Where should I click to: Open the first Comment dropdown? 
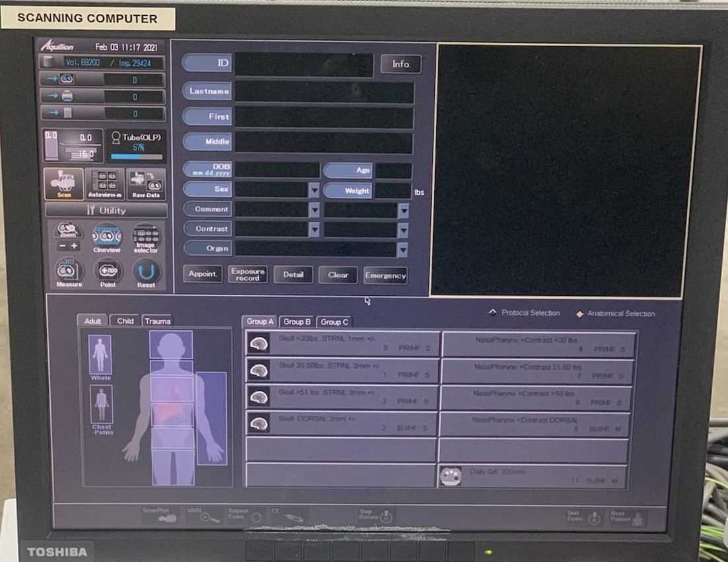point(314,210)
